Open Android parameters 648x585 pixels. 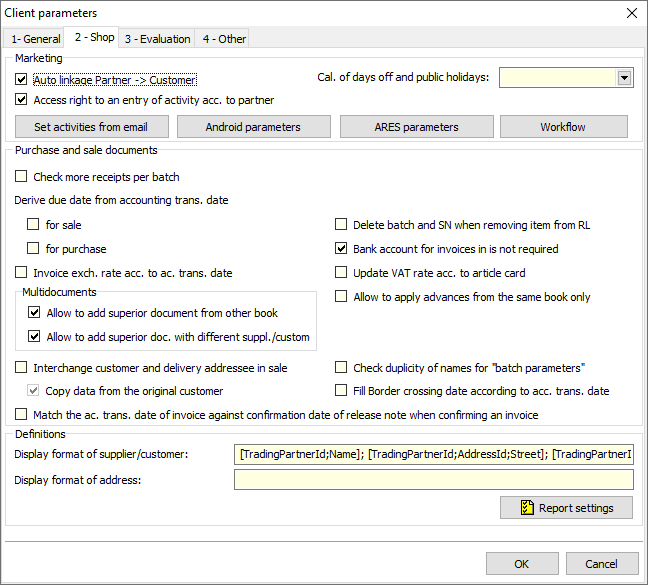(253, 127)
